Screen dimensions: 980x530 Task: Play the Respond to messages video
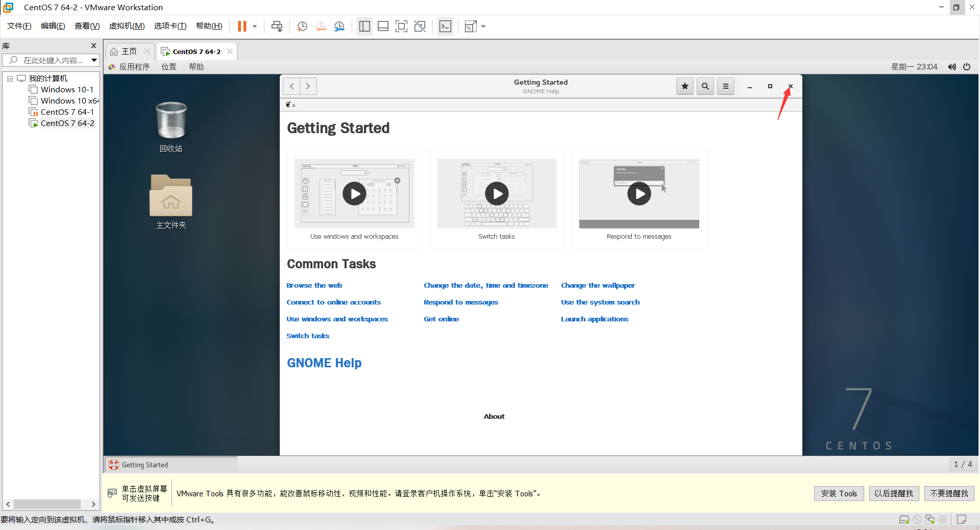pos(639,194)
